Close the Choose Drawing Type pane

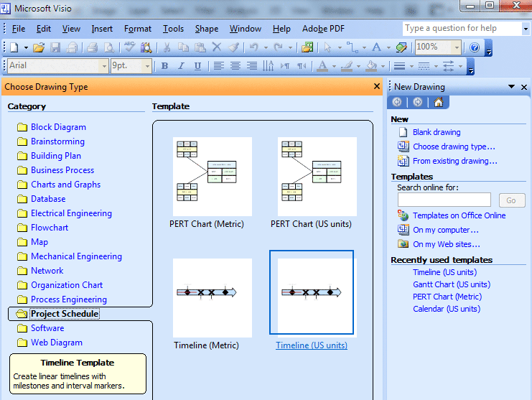[377, 86]
